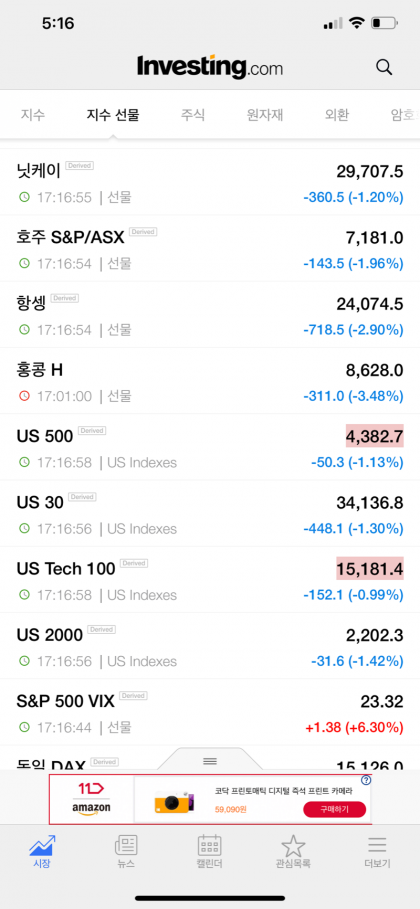Tap the 구매하기 buy button in ad

pyautogui.click(x=335, y=809)
